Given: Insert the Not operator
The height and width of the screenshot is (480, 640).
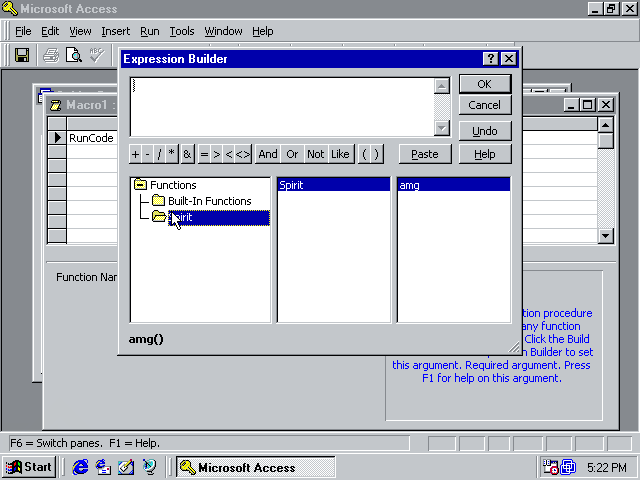Looking at the screenshot, I should (316, 154).
